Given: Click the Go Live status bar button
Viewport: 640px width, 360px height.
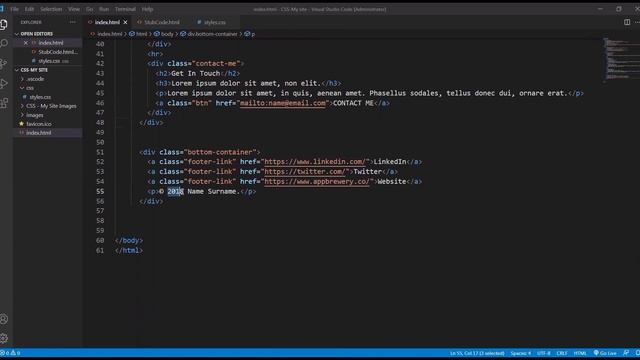Looking at the screenshot, I should pos(605,353).
